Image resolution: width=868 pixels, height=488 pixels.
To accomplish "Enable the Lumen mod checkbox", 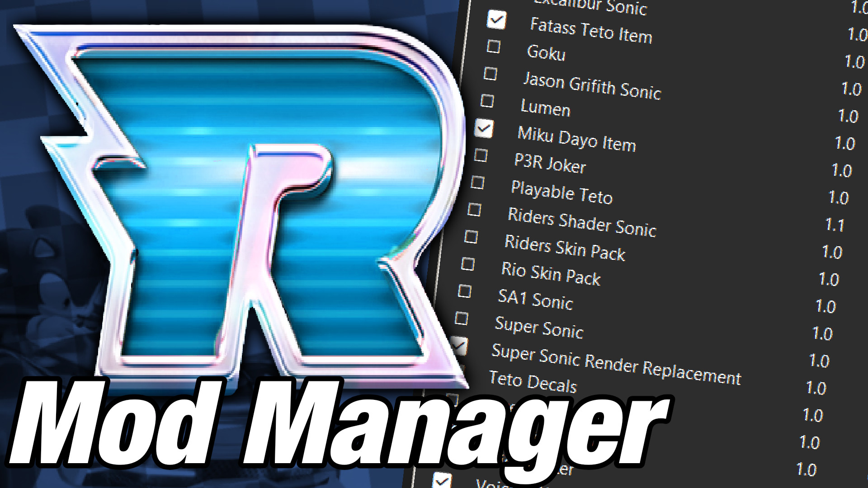I will [487, 101].
